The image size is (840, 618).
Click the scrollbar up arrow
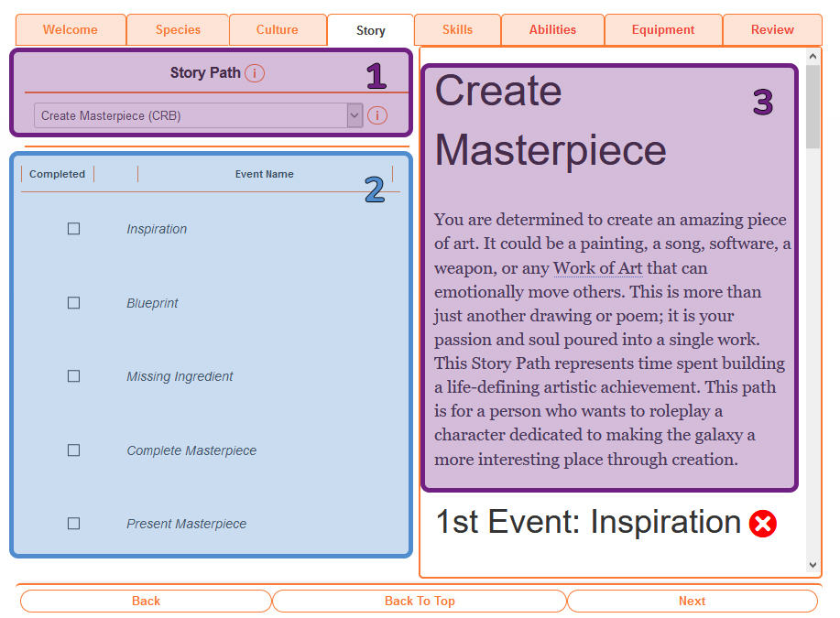(813, 57)
